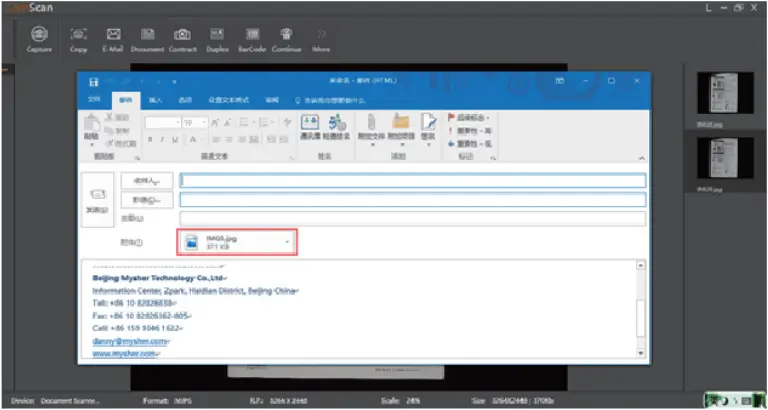
Task: Toggle Bold formatting in Outlook ribbon
Action: 150,140
